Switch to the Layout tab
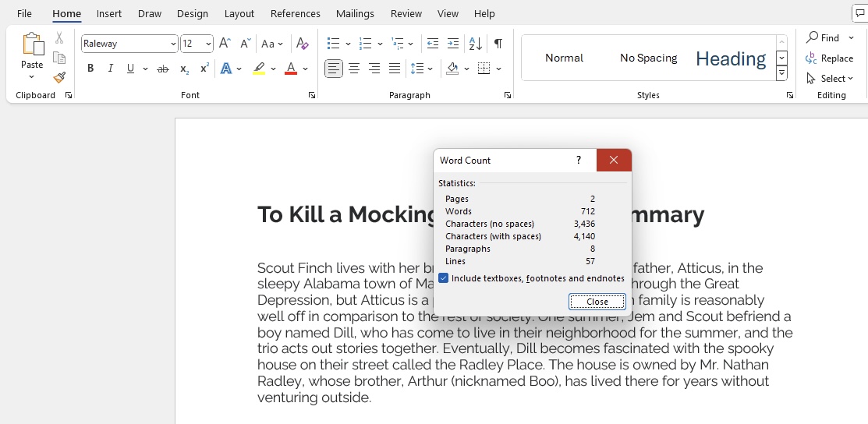The height and width of the screenshot is (424, 868). coord(239,13)
